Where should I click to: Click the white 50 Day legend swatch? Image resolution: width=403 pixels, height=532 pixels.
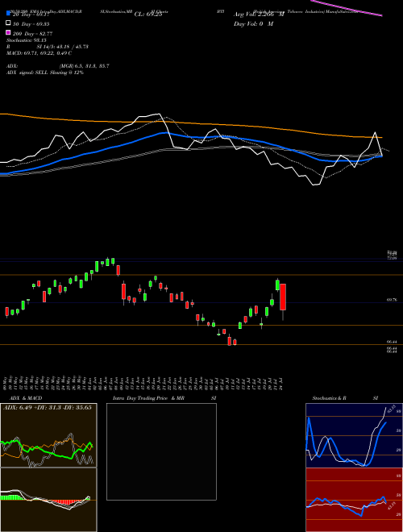(x=8, y=23)
